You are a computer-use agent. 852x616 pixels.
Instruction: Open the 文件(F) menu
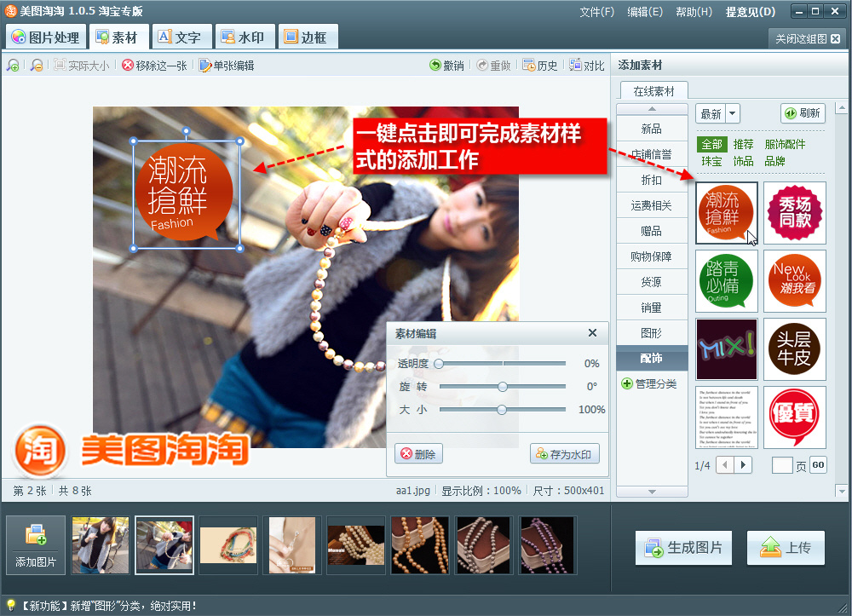point(596,12)
